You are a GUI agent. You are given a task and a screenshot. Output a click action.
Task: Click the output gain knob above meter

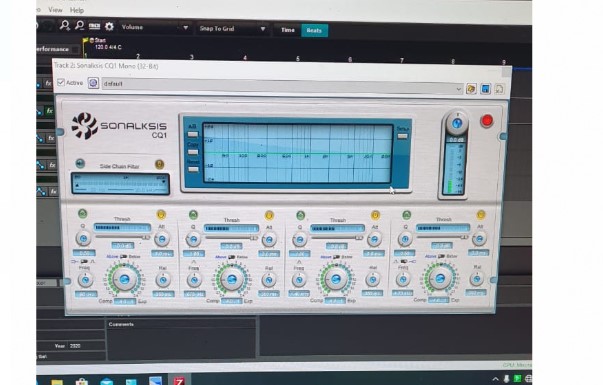point(457,123)
